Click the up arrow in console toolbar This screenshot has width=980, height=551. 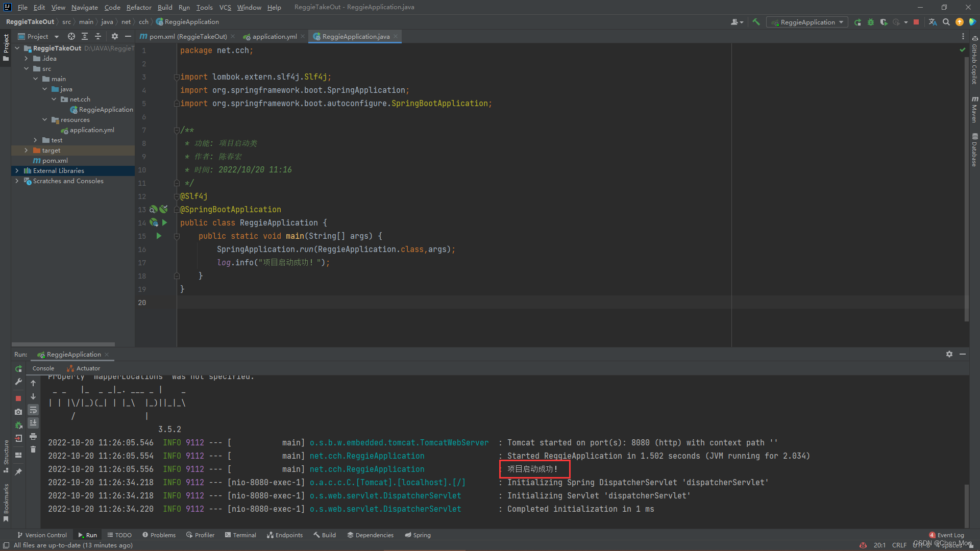pos(33,383)
